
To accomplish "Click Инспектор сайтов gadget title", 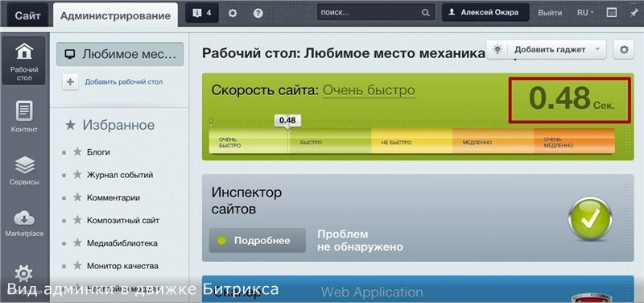I will pos(247,201).
